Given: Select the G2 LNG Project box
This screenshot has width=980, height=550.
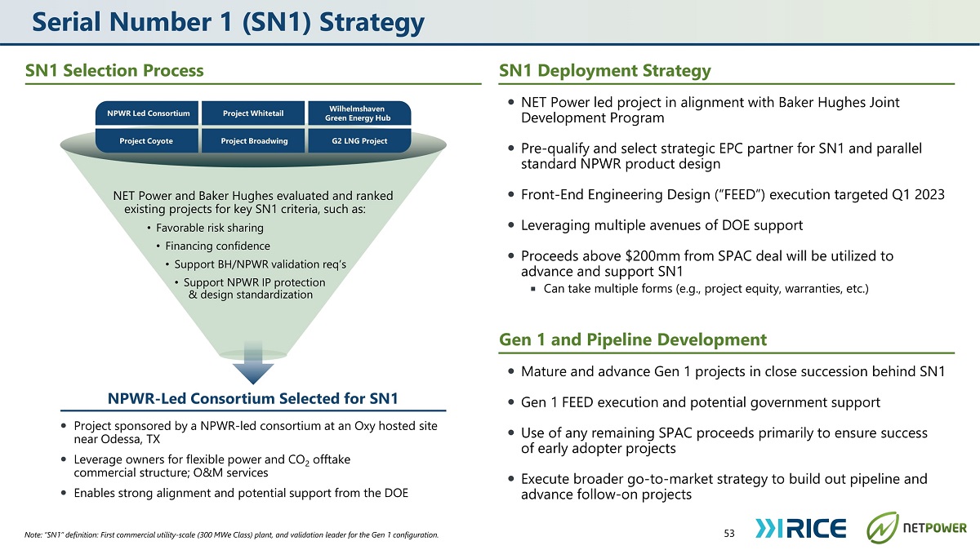Looking at the screenshot, I should [359, 140].
